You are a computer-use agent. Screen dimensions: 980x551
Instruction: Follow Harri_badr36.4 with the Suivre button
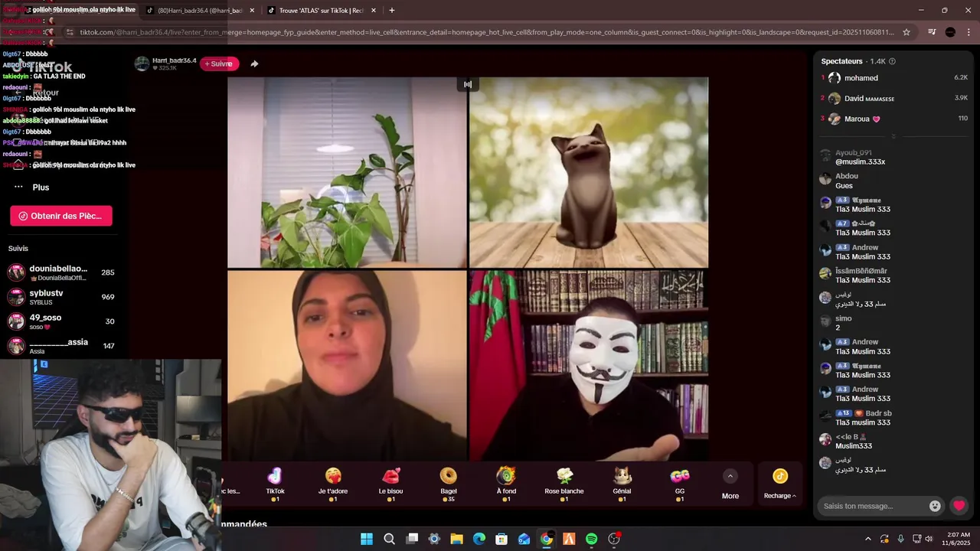pos(220,64)
